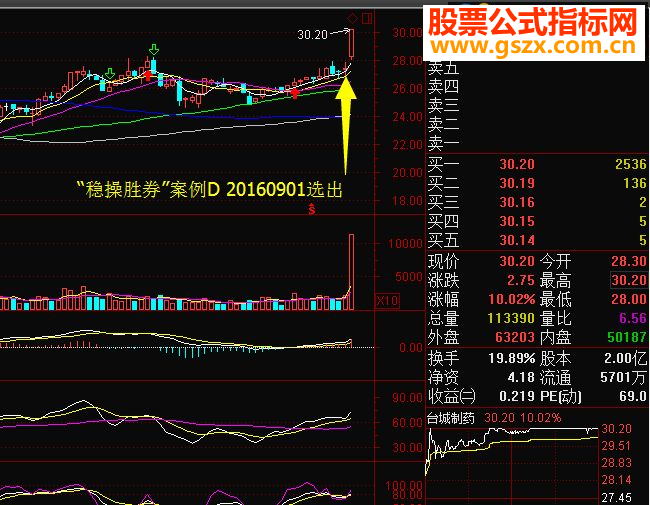Image resolution: width=650 pixels, height=505 pixels.
Task: Click the 5000 volume axis label
Action: (x=408, y=277)
